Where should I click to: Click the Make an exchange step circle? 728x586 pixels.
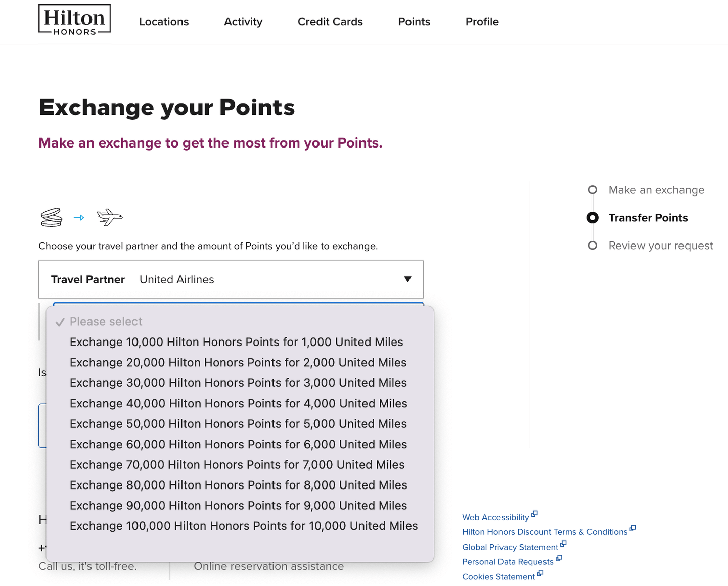point(593,190)
